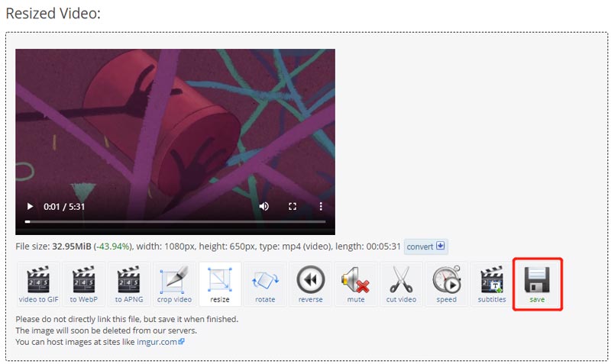Click 'The image will soon be deleted' text
This screenshot has height=364, width=611.
click(x=106, y=330)
